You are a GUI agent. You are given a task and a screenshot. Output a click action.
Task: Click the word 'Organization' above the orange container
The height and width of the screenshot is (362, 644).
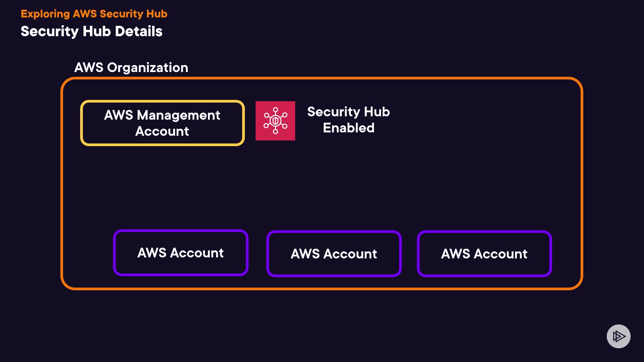148,67
